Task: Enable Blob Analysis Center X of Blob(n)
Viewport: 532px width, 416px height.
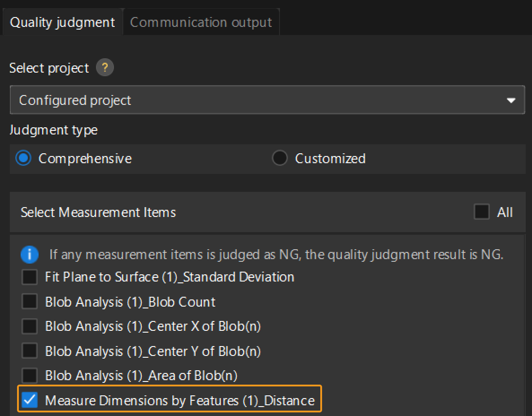Action: tap(29, 326)
